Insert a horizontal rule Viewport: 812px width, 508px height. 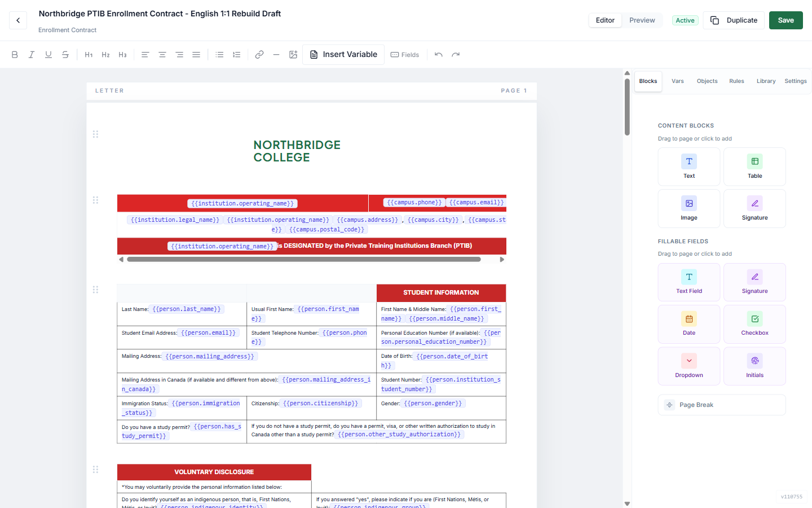(276, 55)
